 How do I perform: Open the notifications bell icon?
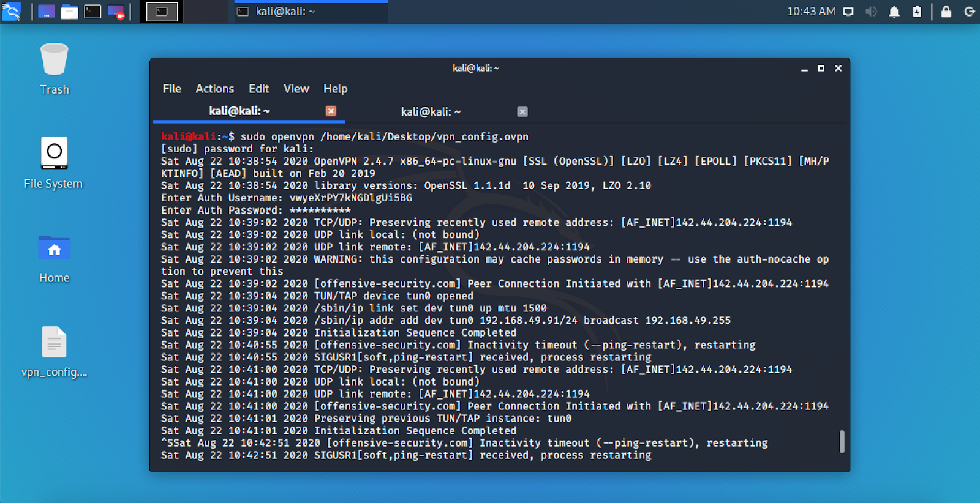[894, 12]
